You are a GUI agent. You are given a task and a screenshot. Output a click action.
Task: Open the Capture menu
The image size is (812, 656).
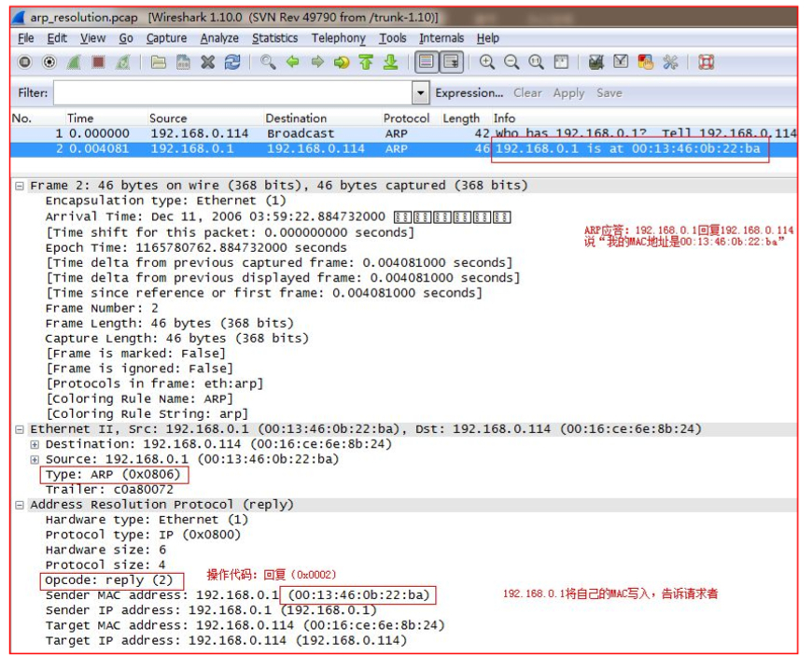tap(166, 38)
